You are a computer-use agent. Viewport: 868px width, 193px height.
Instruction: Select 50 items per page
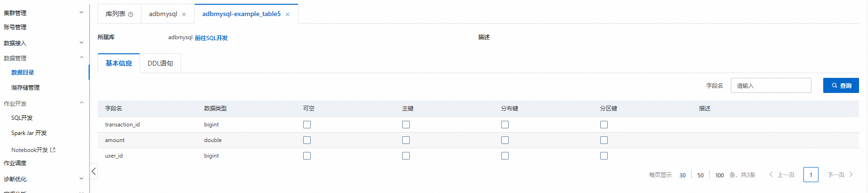pyautogui.click(x=701, y=175)
